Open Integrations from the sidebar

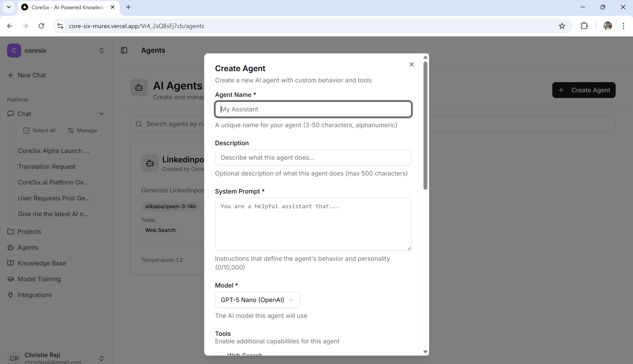[x=35, y=295]
